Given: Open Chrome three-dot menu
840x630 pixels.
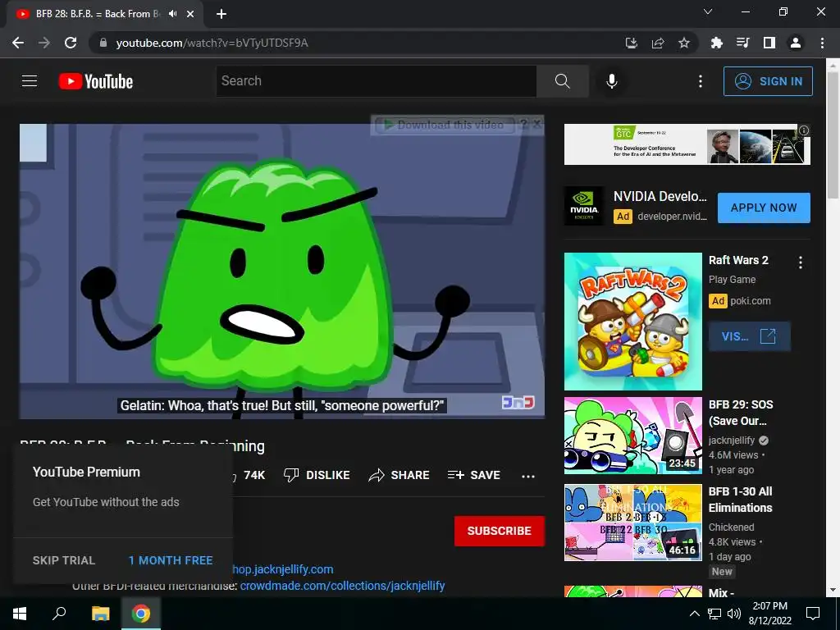Looking at the screenshot, I should tap(822, 43).
